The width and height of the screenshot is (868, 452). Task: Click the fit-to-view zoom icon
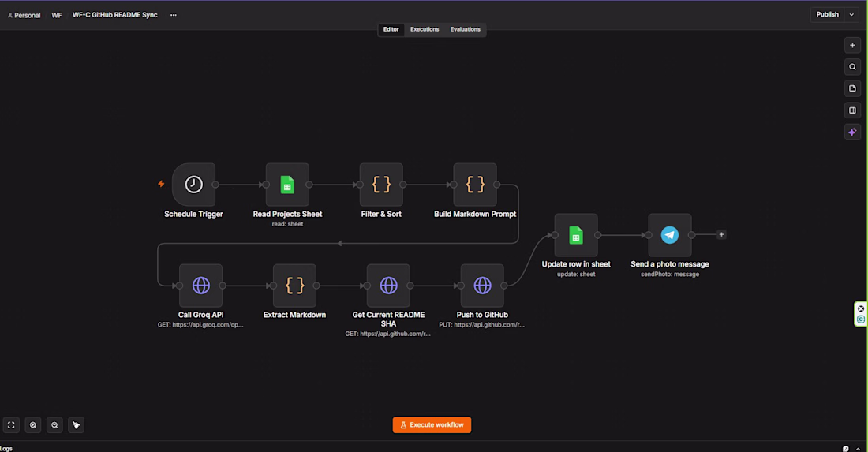(x=11, y=425)
